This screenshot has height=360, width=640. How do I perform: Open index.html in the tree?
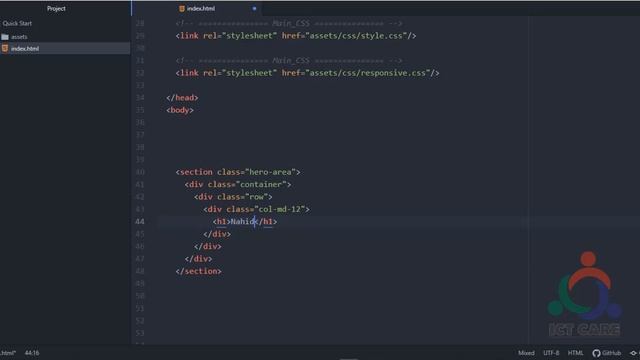[25, 49]
